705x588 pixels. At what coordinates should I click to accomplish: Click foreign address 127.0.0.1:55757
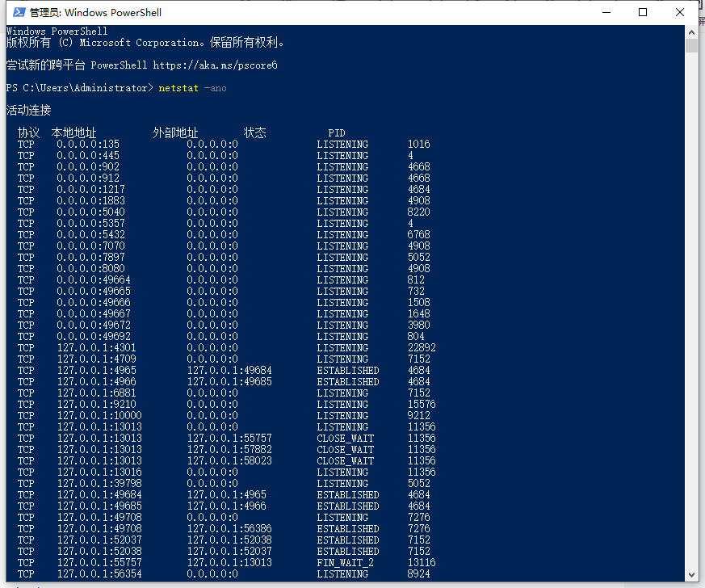click(230, 438)
